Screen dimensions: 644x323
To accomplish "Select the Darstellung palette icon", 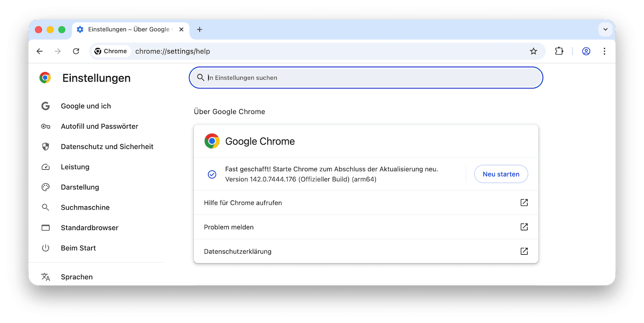I will pos(45,187).
